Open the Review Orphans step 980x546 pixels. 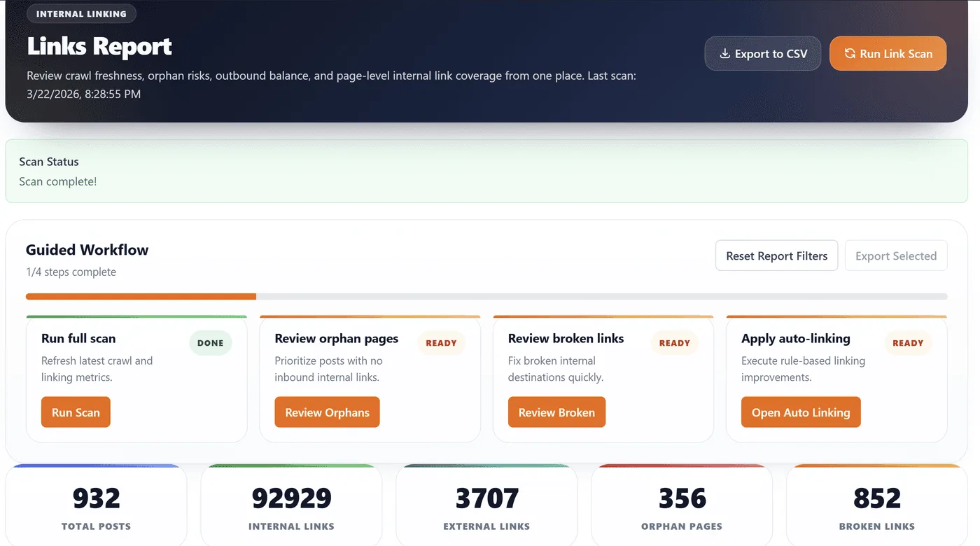(x=327, y=412)
